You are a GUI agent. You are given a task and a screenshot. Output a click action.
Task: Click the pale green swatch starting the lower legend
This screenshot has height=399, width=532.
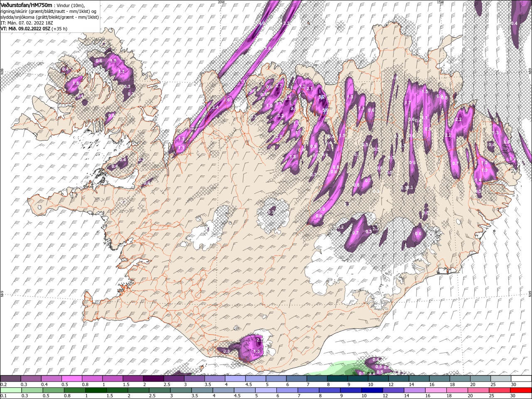coord(10,390)
